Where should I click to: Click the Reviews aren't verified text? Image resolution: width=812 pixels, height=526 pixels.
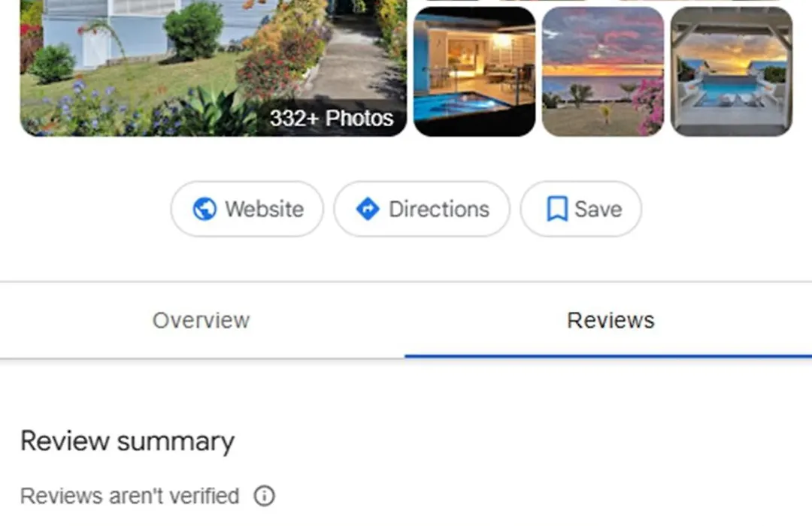pyautogui.click(x=130, y=496)
